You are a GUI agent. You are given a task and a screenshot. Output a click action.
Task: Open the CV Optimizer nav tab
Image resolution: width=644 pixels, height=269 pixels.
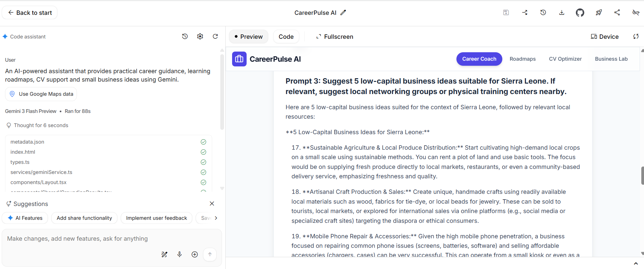coord(565,59)
